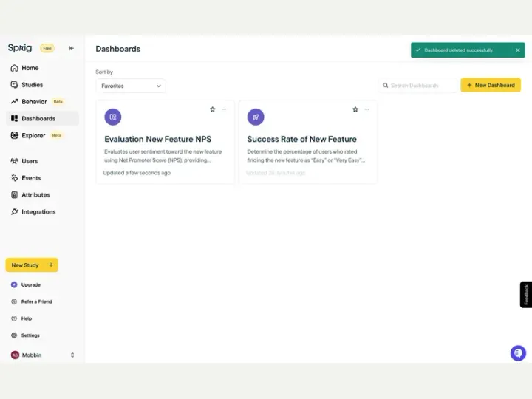Dismiss the dashboard deleted notification
This screenshot has width=532, height=399.
(x=518, y=50)
